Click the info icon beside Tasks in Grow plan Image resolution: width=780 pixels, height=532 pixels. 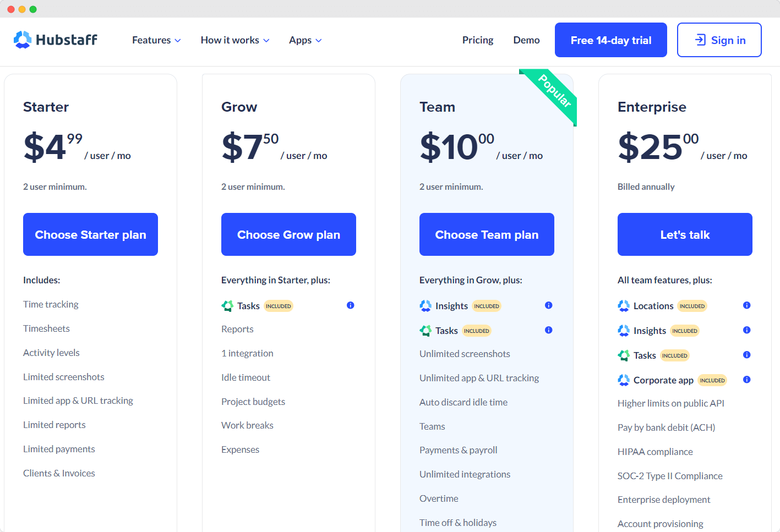[351, 305]
